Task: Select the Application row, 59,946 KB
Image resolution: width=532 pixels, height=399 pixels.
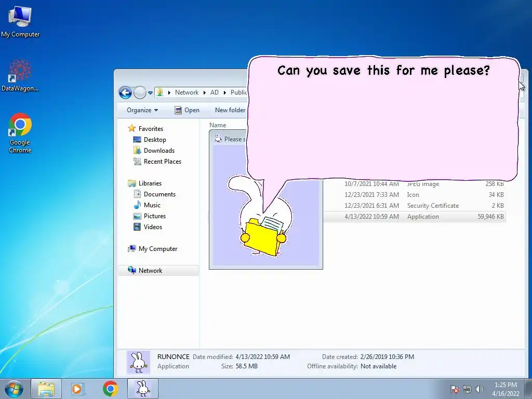Action: 415,217
